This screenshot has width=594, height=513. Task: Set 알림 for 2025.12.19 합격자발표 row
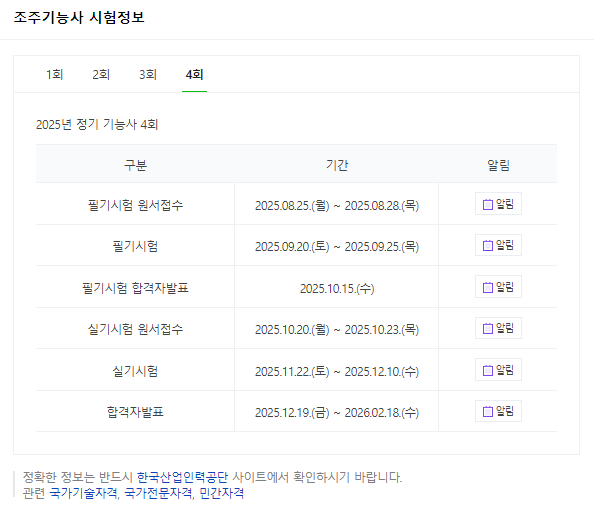click(498, 411)
